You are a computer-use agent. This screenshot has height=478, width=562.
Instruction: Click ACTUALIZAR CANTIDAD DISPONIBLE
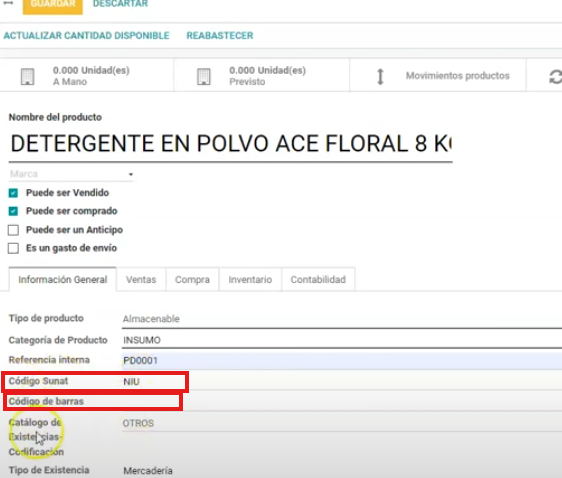coord(86,35)
